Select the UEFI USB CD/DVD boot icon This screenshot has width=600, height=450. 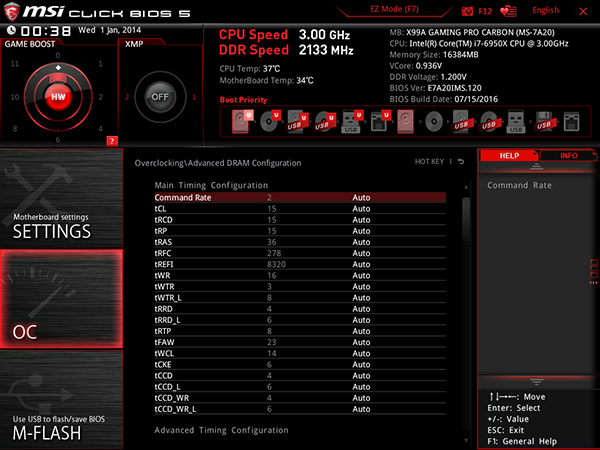[x=325, y=122]
